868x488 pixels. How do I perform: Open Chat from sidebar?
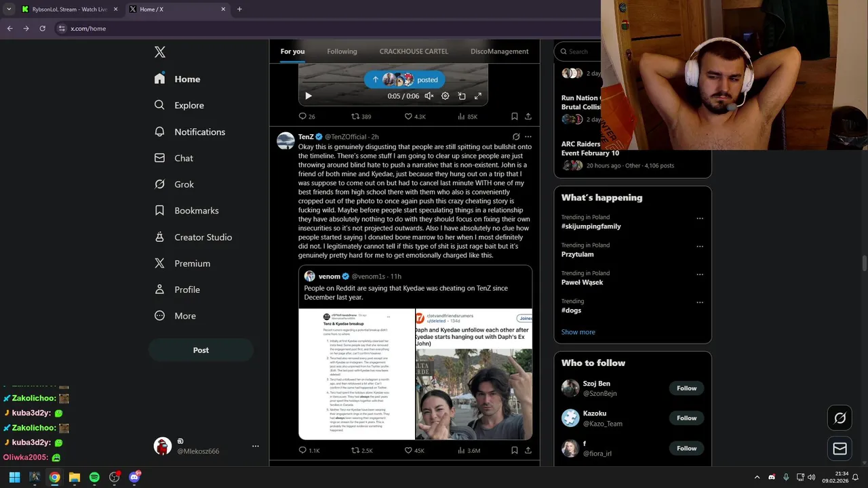[x=174, y=158]
